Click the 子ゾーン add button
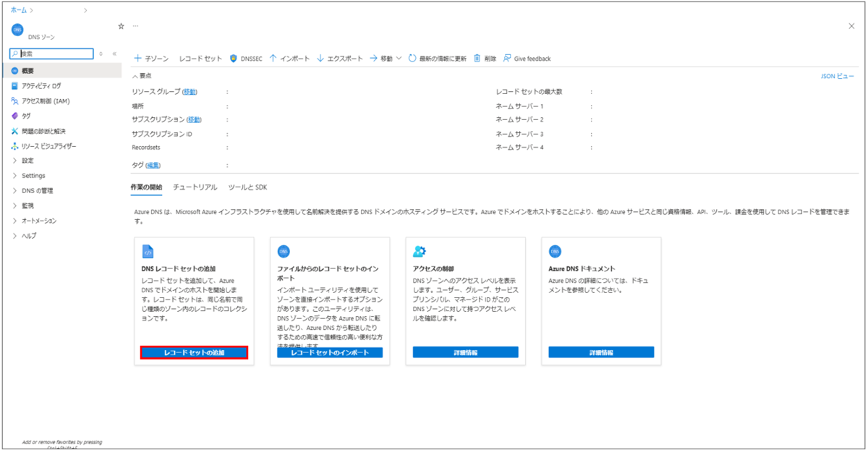Image resolution: width=868 pixels, height=450 pixels. coord(151,59)
